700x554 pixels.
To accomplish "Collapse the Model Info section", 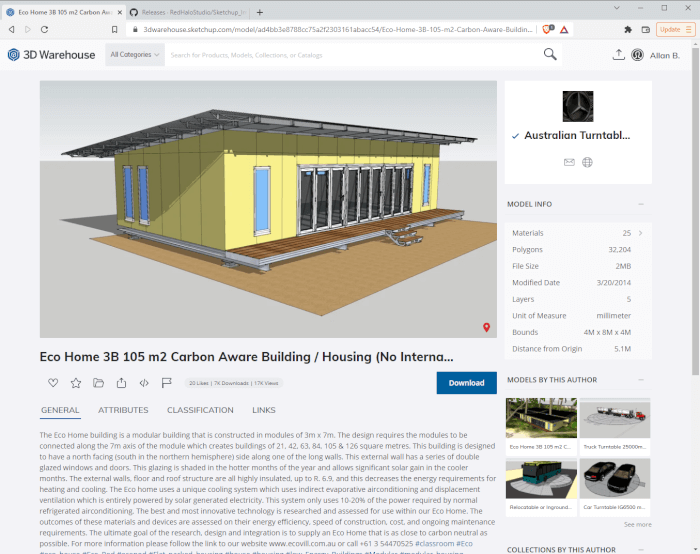I will [641, 204].
